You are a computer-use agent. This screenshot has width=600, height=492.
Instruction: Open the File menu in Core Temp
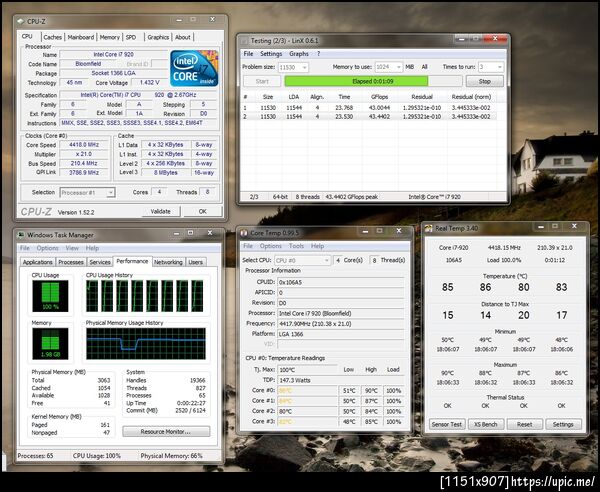pos(248,246)
